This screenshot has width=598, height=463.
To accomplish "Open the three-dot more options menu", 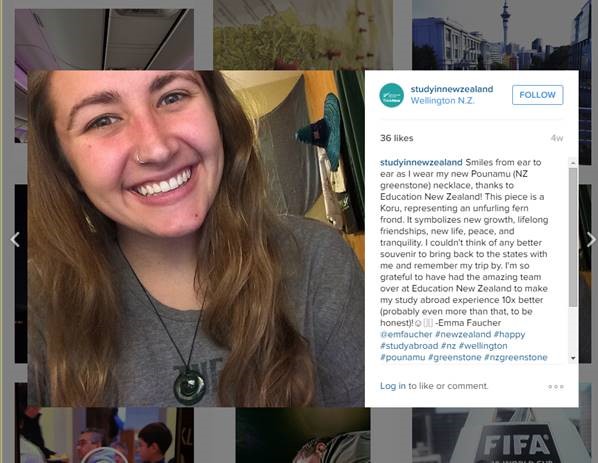I will point(556,386).
